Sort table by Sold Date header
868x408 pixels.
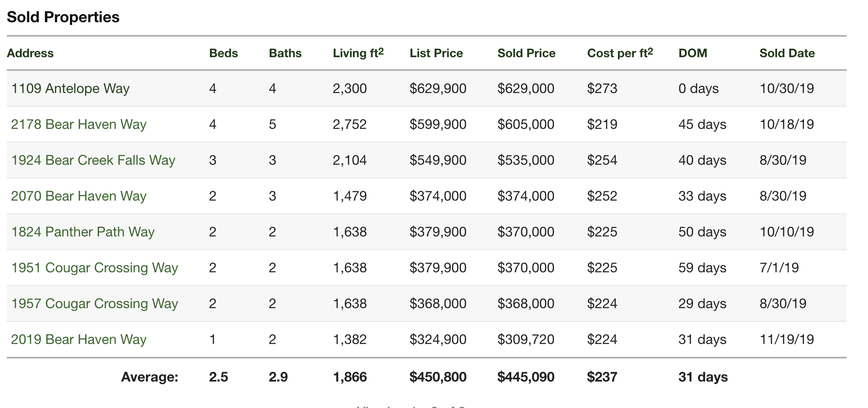(x=787, y=53)
